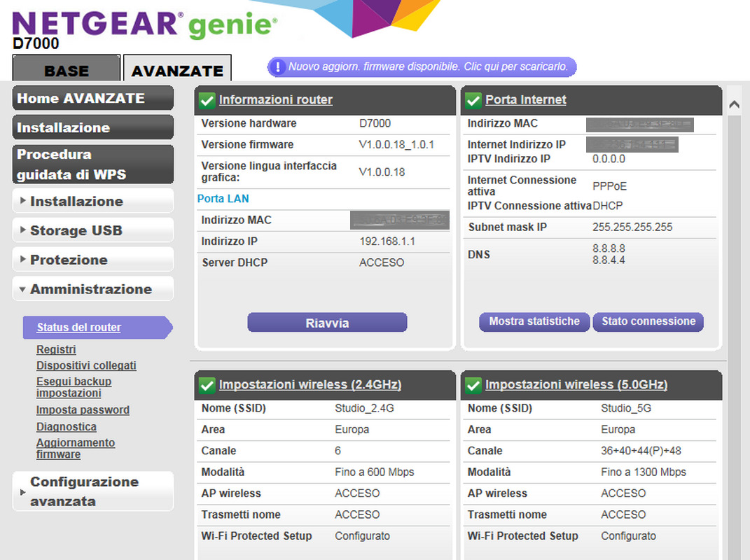This screenshot has height=560, width=750.
Task: Open Stato connessione
Action: click(648, 321)
